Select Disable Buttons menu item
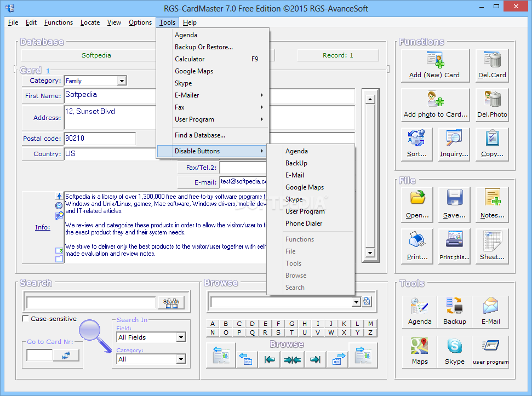This screenshot has width=532, height=396. point(212,151)
